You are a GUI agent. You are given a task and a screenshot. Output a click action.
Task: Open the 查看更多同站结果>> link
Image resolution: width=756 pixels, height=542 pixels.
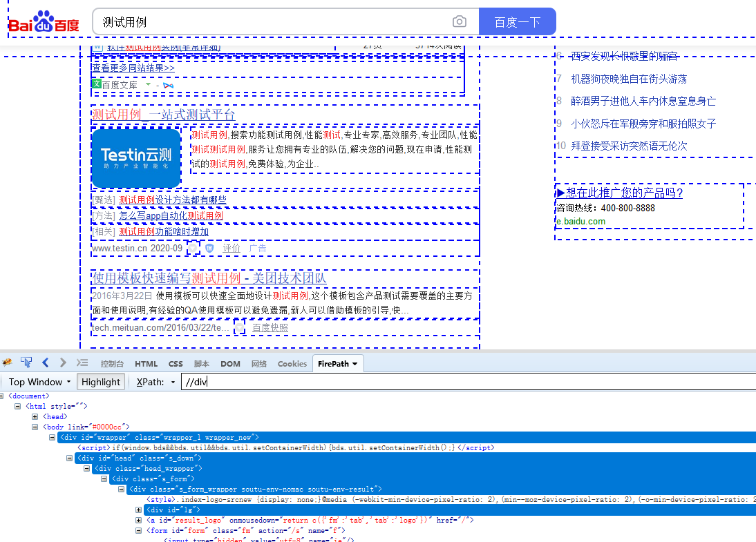pyautogui.click(x=133, y=68)
